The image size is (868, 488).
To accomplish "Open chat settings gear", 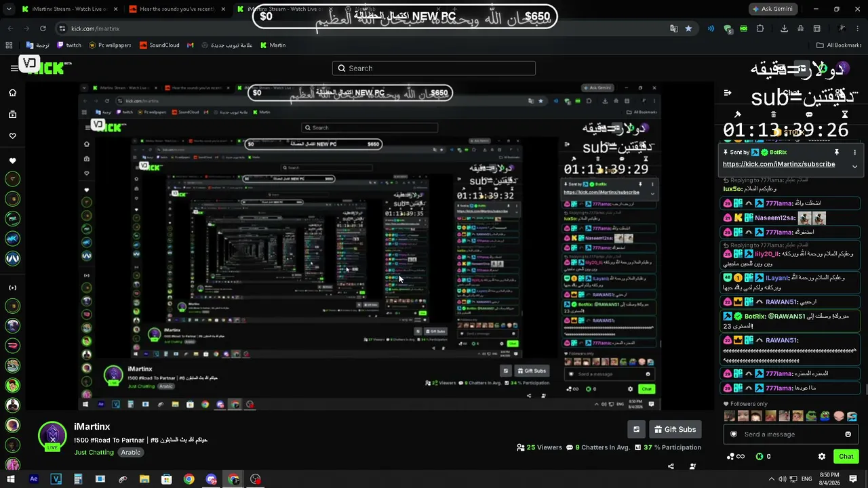I will coord(821,457).
